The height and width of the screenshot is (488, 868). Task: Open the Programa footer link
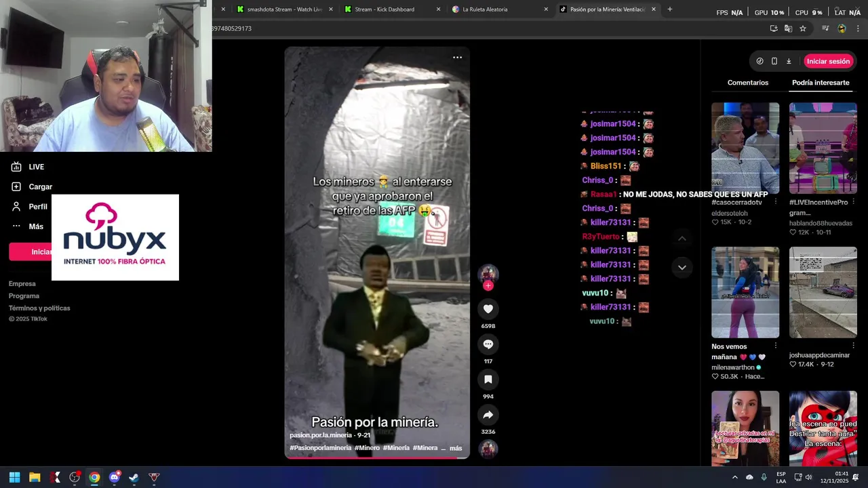click(24, 296)
